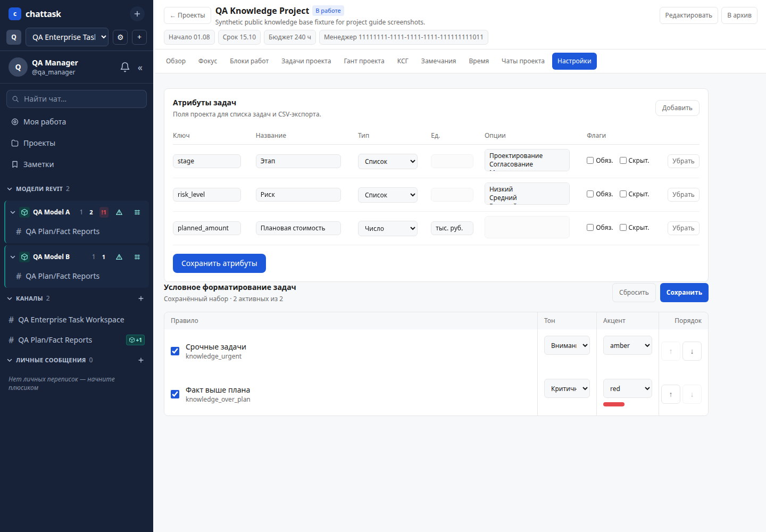The height and width of the screenshot is (532, 766).
Task: Collapse QA Model A tree node
Action: click(x=13, y=212)
